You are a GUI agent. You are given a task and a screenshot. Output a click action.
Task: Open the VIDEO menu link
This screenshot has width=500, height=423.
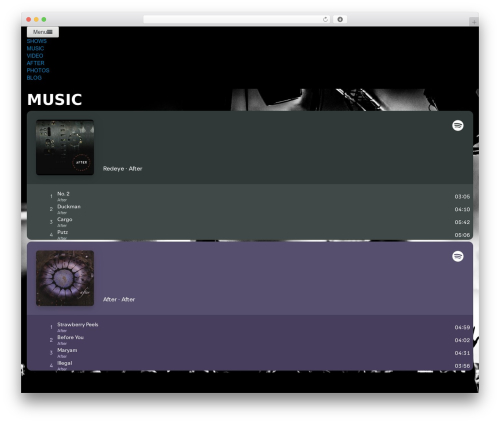tap(35, 56)
